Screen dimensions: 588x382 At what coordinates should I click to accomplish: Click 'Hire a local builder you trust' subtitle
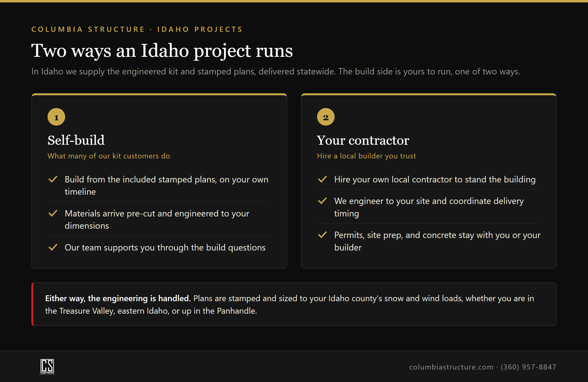point(366,156)
